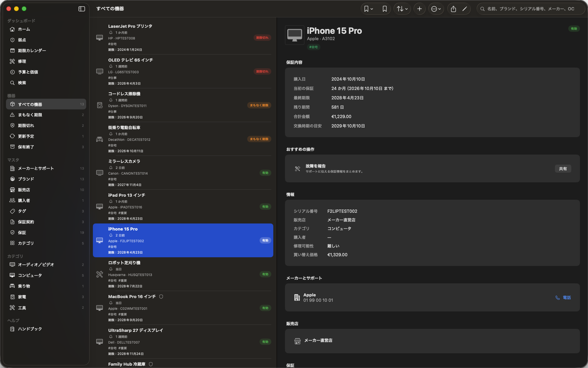Open ブランド in the sidebar

(x=46, y=179)
